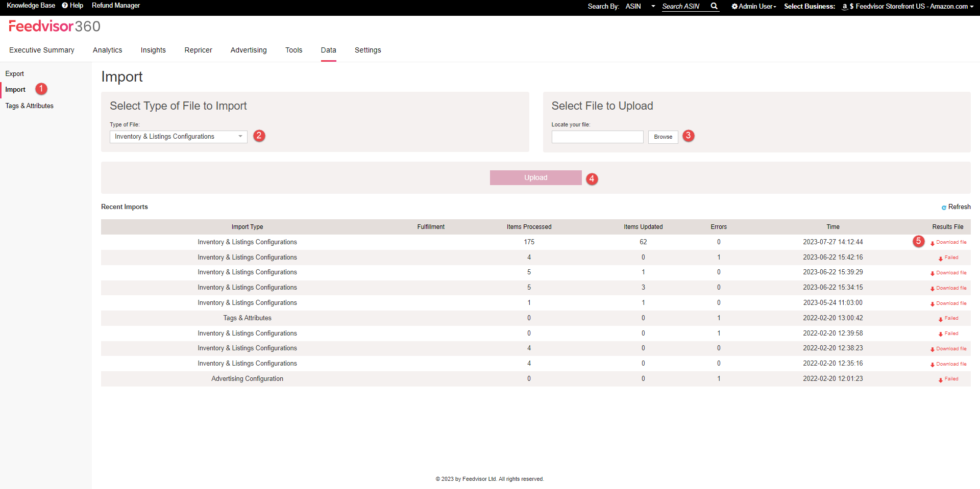Open the Search By ASIN dropdown

pos(641,6)
